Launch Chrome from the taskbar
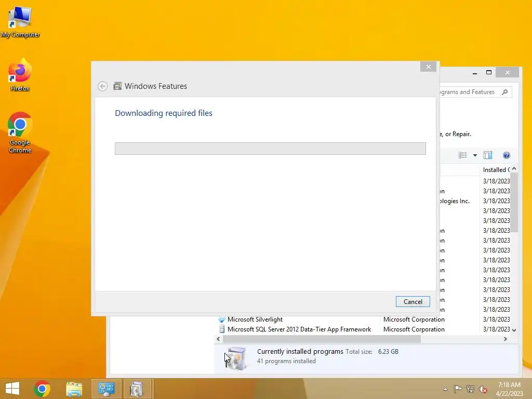The width and height of the screenshot is (532, 399). tap(42, 389)
